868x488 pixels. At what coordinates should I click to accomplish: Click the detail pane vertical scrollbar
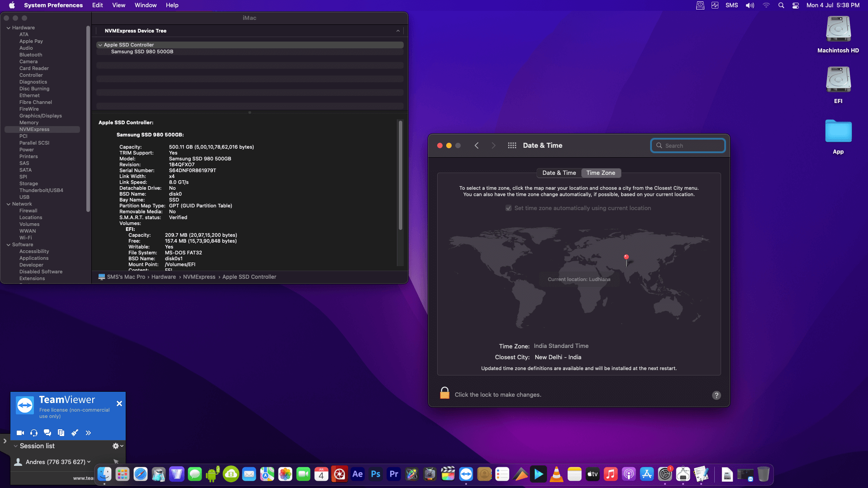coord(400,175)
